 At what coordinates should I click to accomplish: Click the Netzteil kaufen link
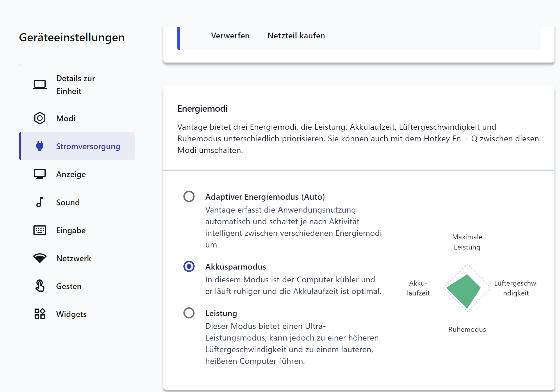click(296, 35)
